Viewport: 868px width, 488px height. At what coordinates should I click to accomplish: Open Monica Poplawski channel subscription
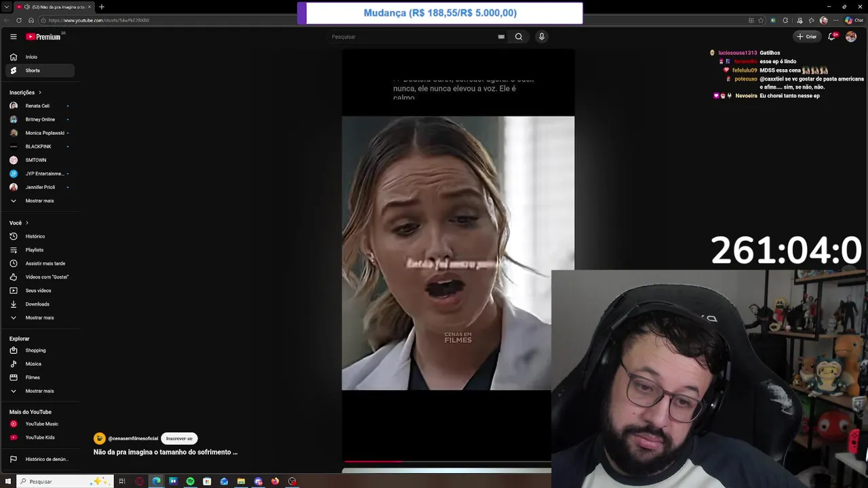(x=39, y=133)
